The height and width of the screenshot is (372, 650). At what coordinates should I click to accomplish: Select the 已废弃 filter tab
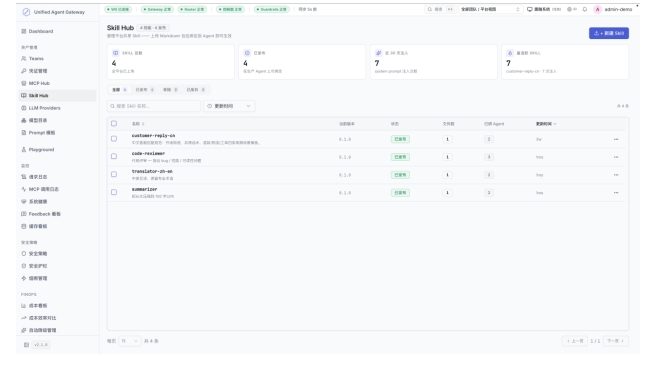pyautogui.click(x=196, y=90)
